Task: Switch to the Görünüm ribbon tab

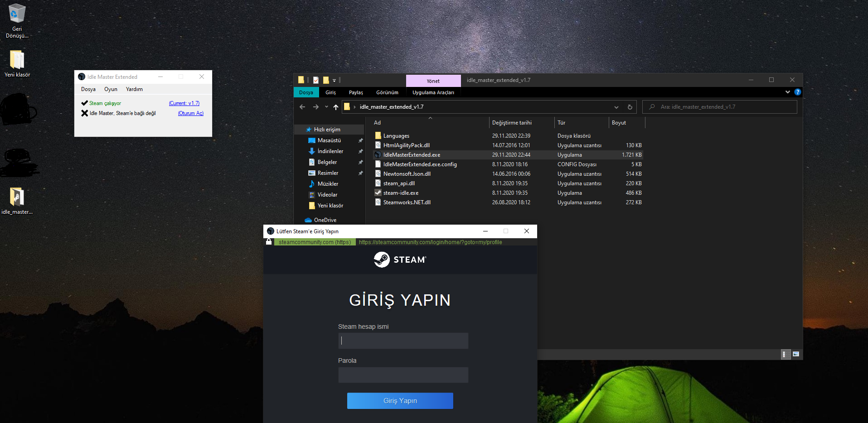Action: [387, 92]
